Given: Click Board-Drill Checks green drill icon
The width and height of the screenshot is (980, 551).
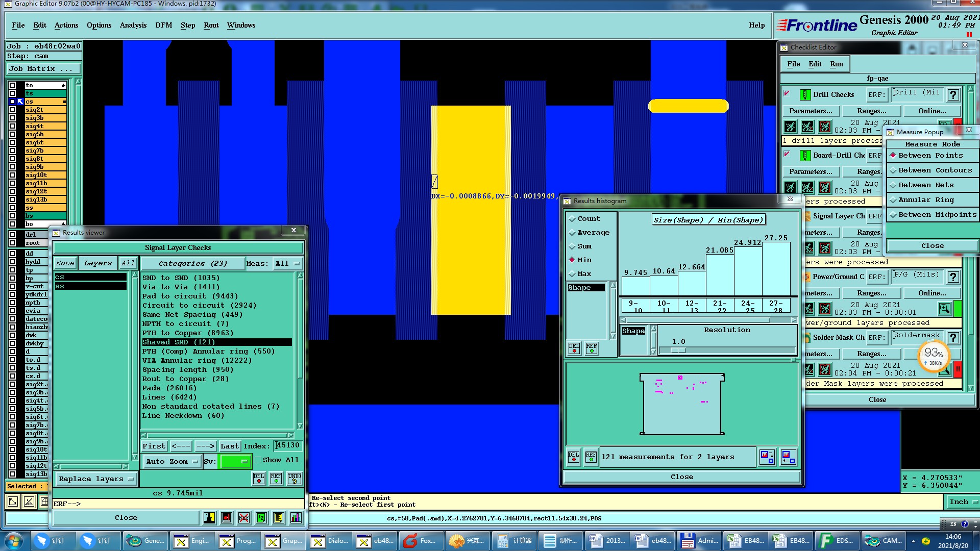Looking at the screenshot, I should [805, 156].
